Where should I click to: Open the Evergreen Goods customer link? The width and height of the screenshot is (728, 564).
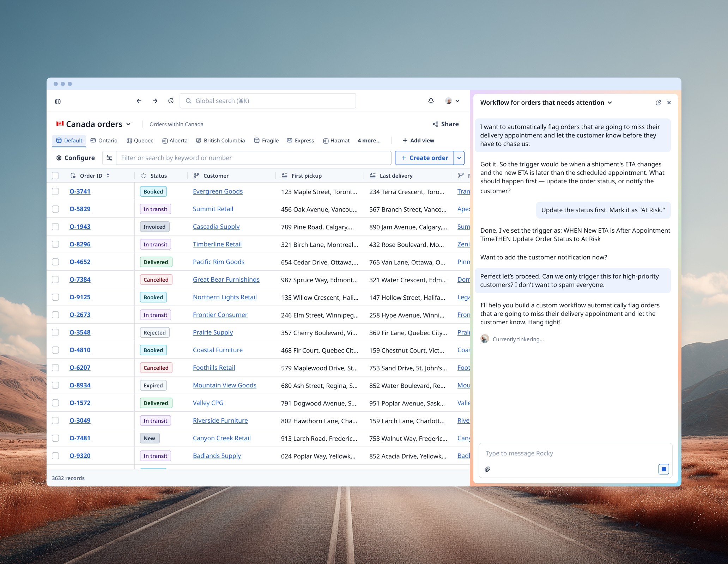pos(218,191)
